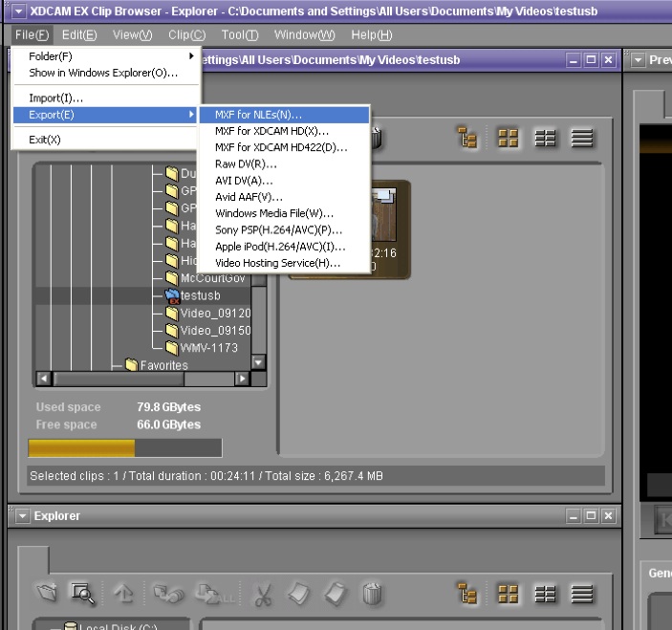Screen dimensions: 672x630
Task: Click the selected clips status text
Action: point(206,476)
